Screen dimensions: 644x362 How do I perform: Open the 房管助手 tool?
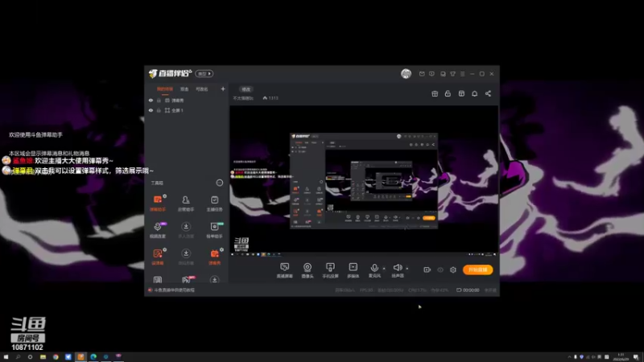click(186, 204)
